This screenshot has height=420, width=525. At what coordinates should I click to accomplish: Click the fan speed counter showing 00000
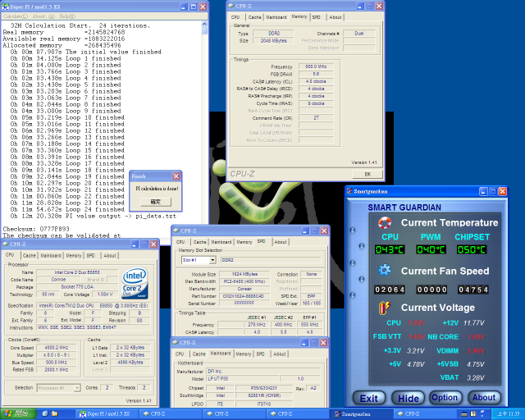coord(431,290)
